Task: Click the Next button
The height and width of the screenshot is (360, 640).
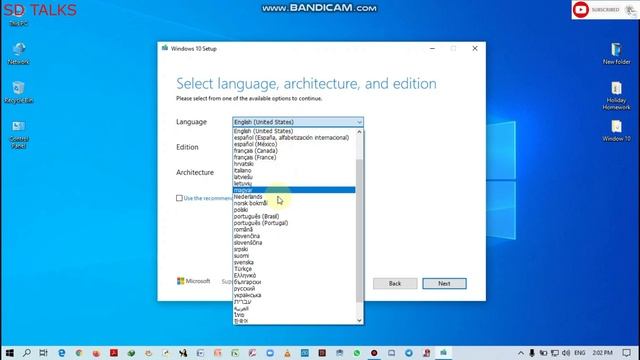Action: (444, 284)
